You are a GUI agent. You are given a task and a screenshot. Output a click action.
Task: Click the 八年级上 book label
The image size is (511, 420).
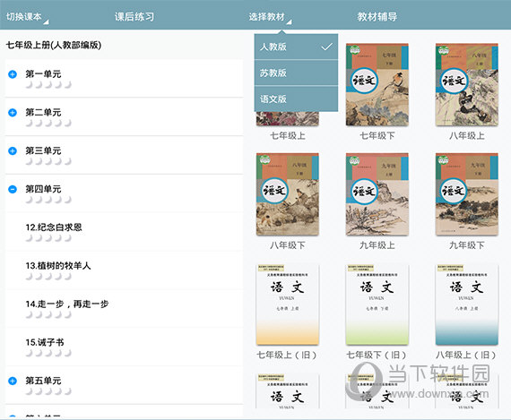pyautogui.click(x=467, y=136)
